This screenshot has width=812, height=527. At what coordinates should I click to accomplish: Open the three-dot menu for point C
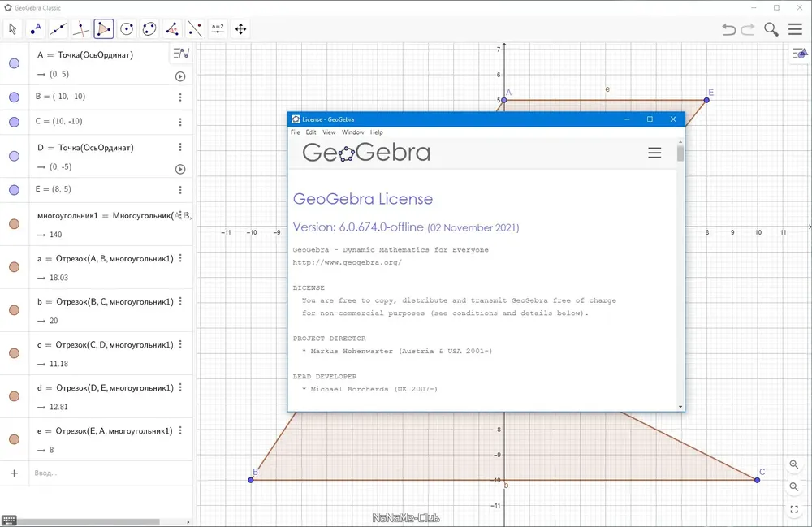pyautogui.click(x=180, y=122)
